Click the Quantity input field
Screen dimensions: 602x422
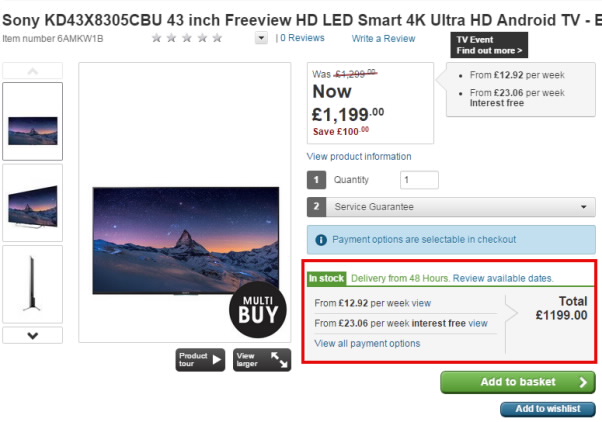(x=419, y=180)
